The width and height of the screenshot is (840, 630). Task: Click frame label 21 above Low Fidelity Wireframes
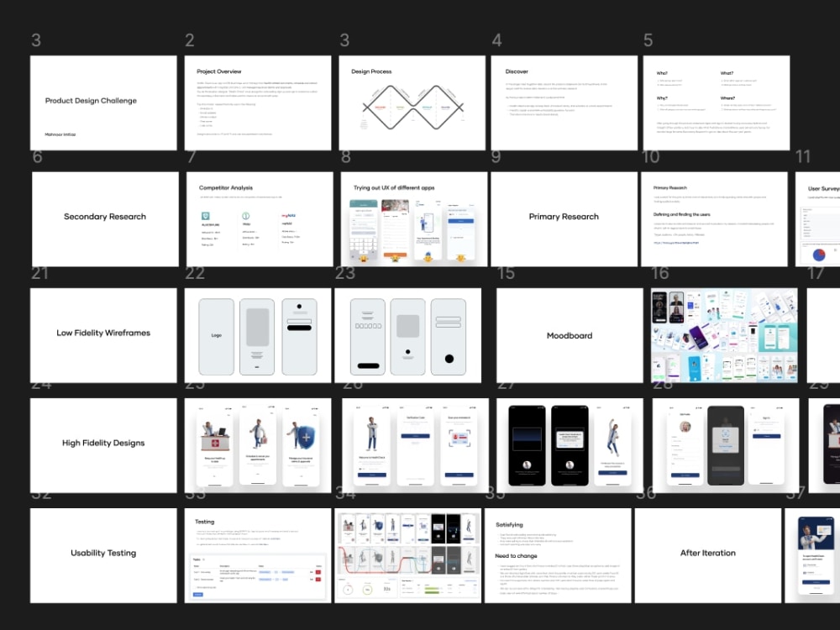[39, 273]
